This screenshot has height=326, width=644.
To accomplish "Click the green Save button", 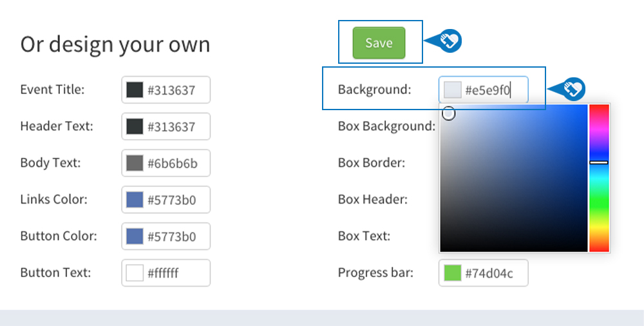I will point(379,43).
